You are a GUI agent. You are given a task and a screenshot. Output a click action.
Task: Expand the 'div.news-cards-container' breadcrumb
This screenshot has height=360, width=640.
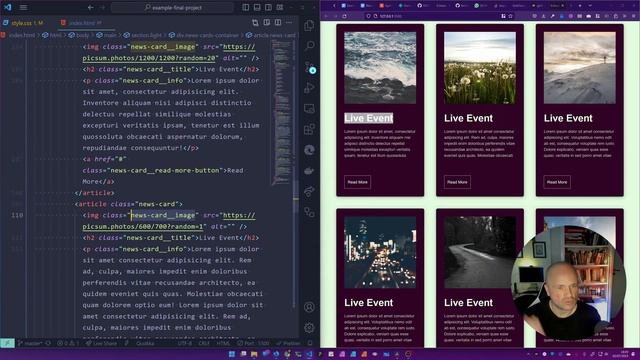point(204,35)
